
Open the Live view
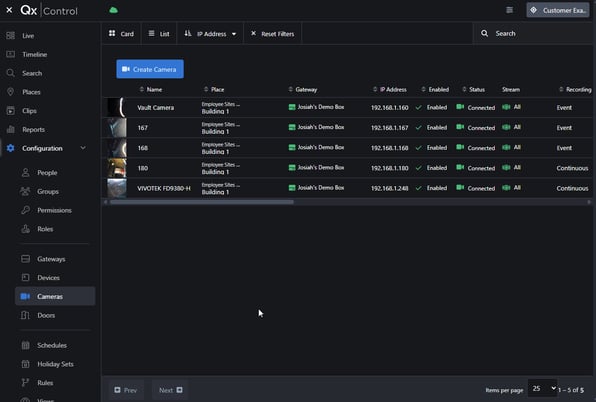point(28,36)
